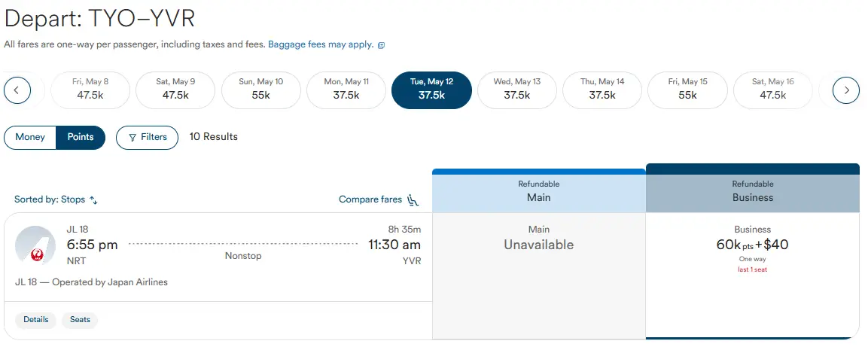
Task: Select Mon, May 11 date tab
Action: pos(346,90)
